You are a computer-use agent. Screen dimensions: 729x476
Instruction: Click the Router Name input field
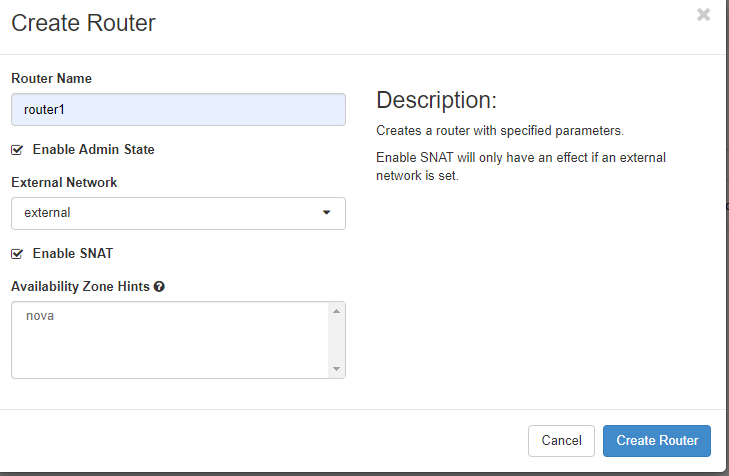click(179, 110)
